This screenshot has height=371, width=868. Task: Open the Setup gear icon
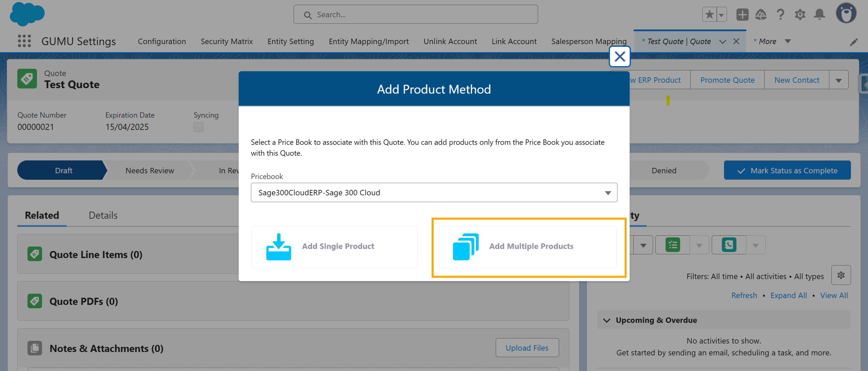click(x=800, y=15)
